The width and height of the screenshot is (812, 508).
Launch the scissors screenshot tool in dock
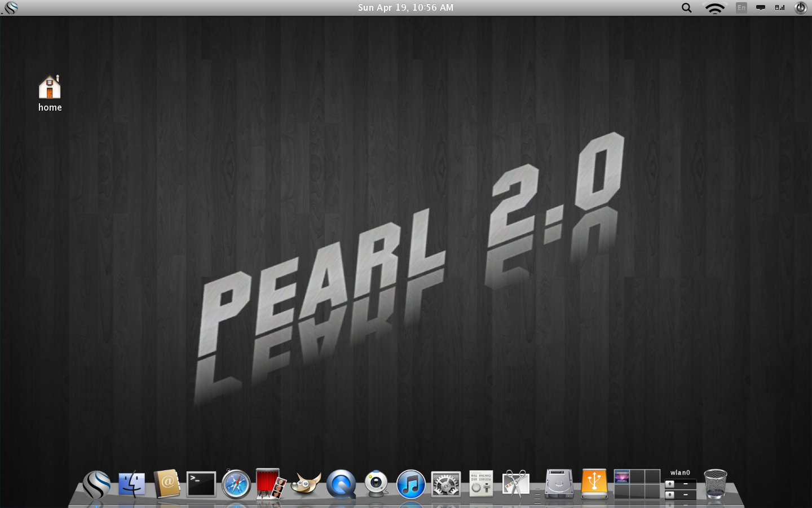(x=516, y=484)
